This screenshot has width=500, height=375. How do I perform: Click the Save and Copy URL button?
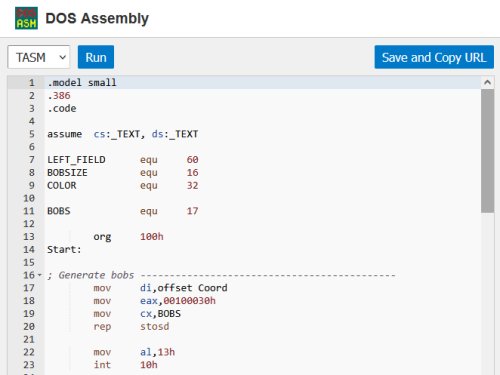[434, 57]
